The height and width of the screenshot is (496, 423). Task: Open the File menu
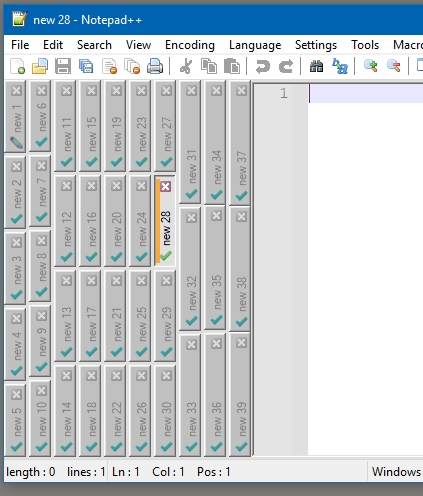click(x=20, y=45)
